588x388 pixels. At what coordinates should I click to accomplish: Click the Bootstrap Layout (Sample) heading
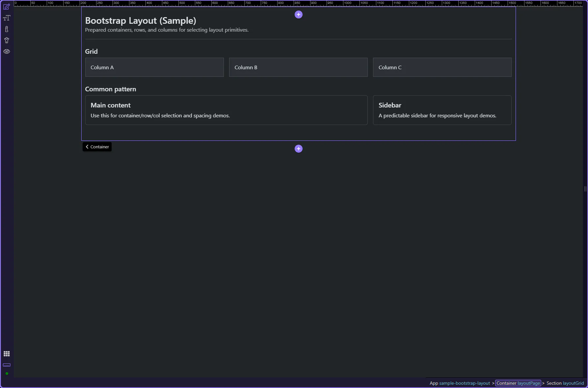click(141, 20)
